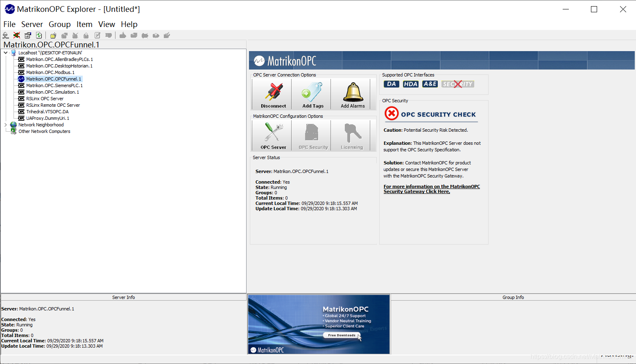Screen dimensions: 636x364
Task: Select Matrikon.OPC.AllenBradleyPLCs.1 in the tree
Action: coord(60,59)
